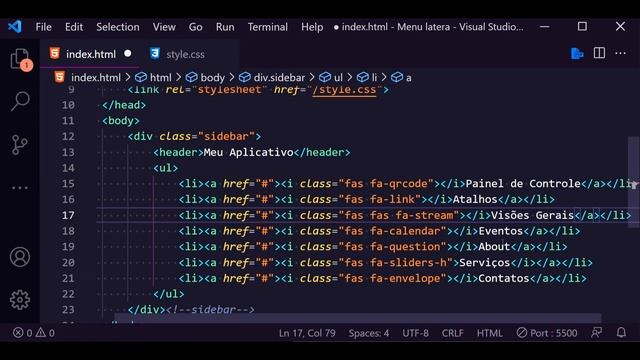
Task: Click the text Serviços on line 20
Action: pos(484,262)
